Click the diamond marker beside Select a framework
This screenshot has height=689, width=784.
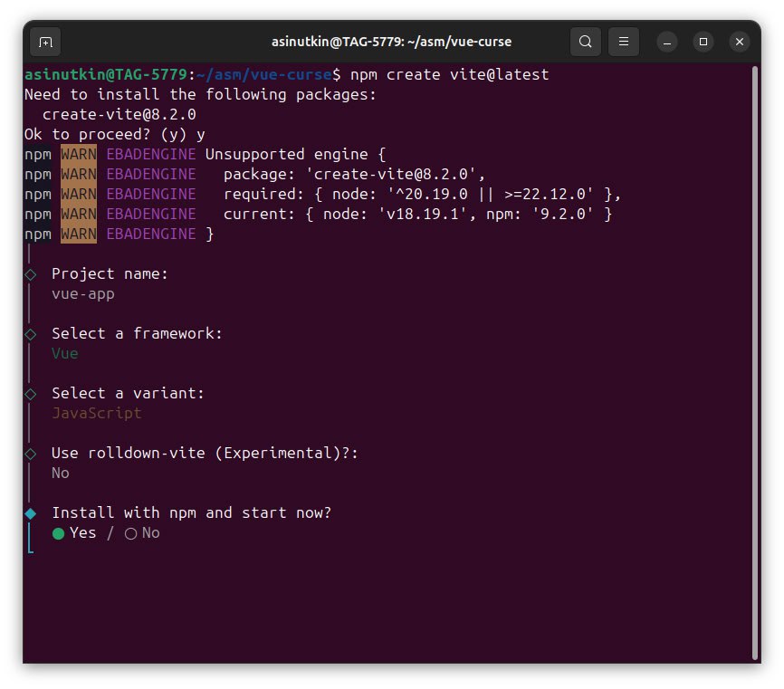click(x=30, y=334)
